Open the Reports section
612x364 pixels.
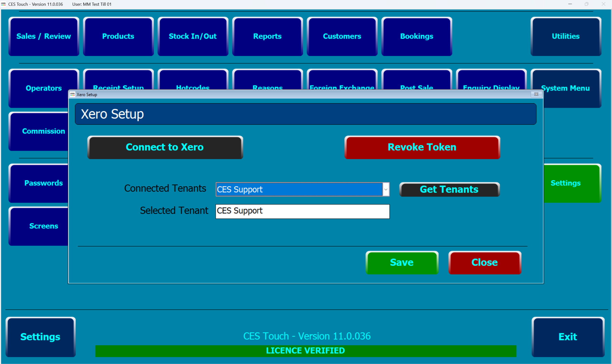[267, 36]
